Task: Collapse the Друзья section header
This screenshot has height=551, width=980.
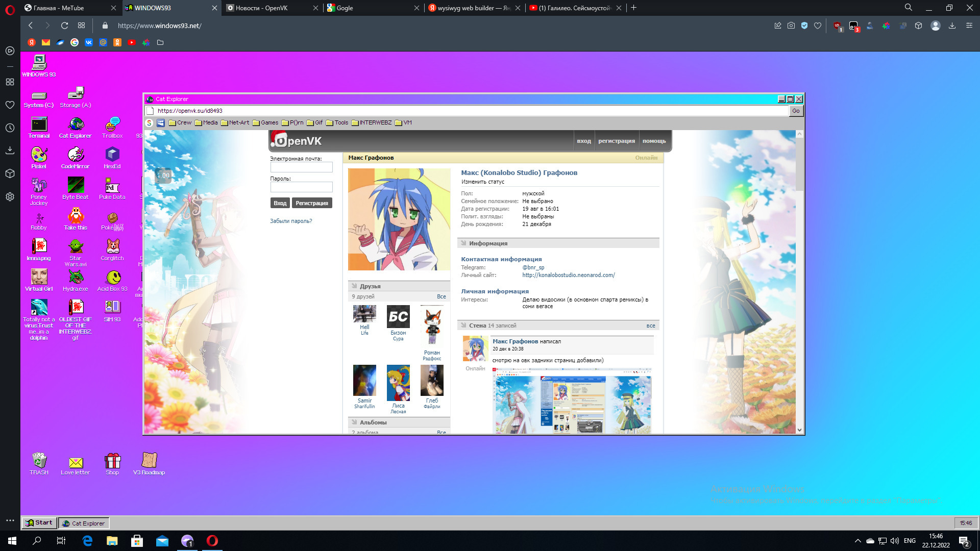Action: click(x=370, y=286)
